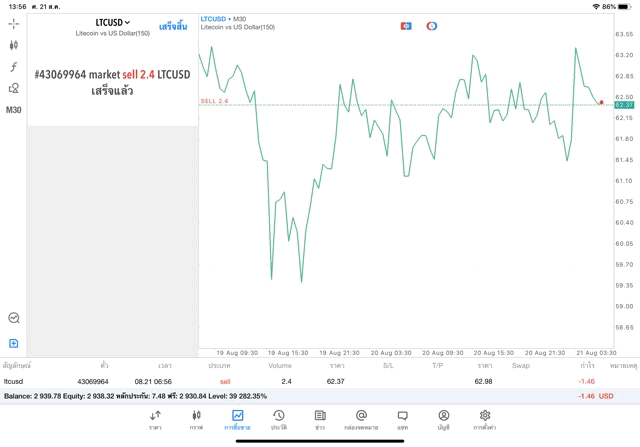The image size is (640, 447).
Task: Click the red-blue circle chart icon
Action: click(432, 26)
